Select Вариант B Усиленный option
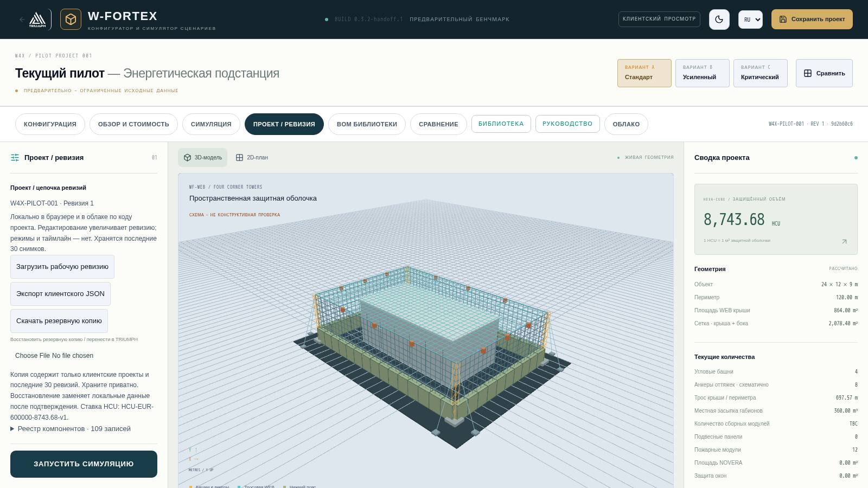Image resolution: width=868 pixels, height=488 pixels. (x=702, y=73)
